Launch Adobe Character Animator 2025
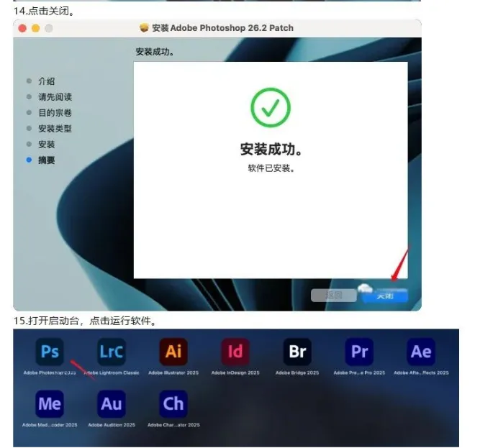Image resolution: width=498 pixels, height=448 pixels. (173, 403)
